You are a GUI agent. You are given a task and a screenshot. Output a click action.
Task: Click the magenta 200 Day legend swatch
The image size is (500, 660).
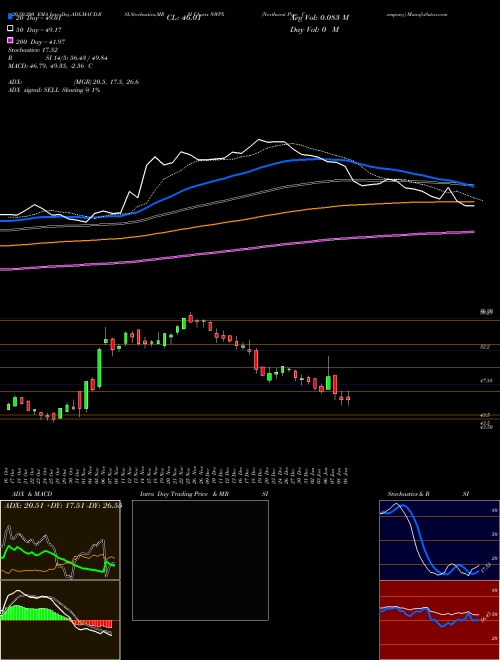tap(10, 40)
